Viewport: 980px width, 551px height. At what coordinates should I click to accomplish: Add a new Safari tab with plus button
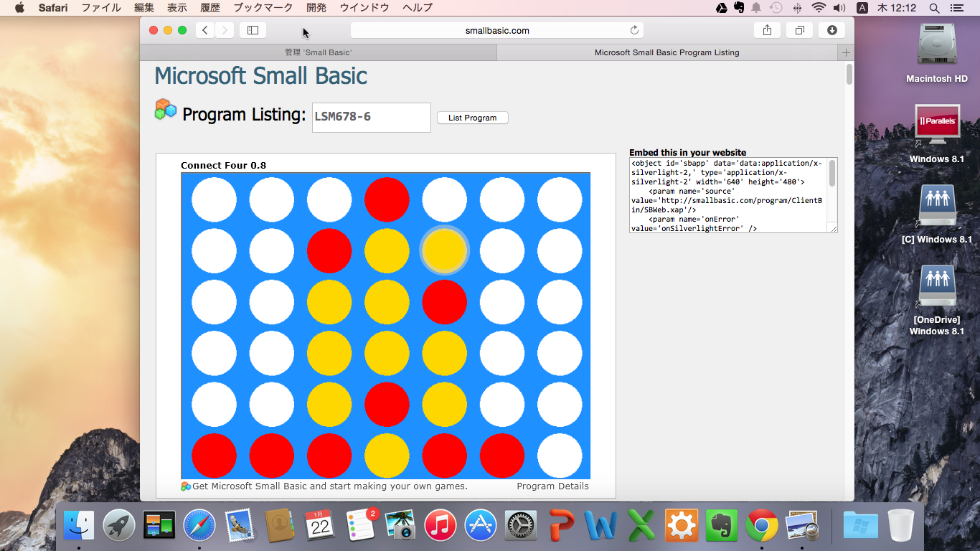point(846,52)
